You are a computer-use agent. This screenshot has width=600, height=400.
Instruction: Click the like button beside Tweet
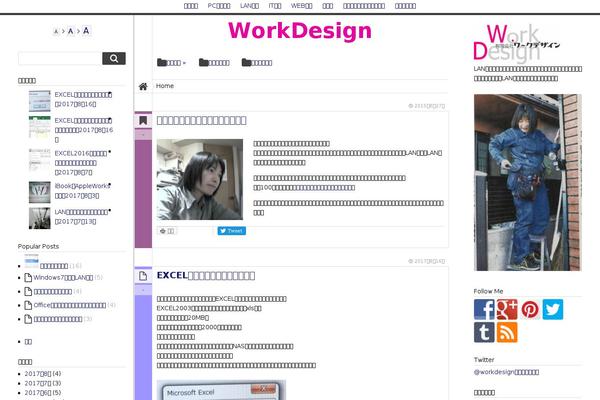167,231
